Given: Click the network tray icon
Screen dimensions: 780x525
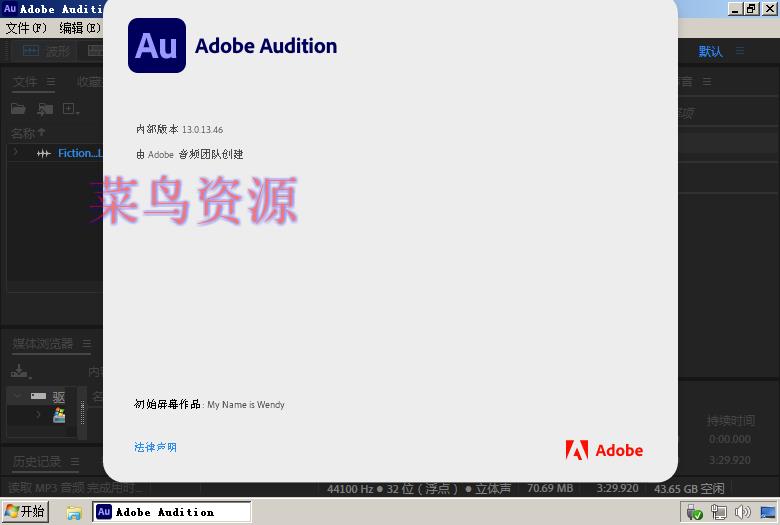Looking at the screenshot, I should tap(718, 512).
